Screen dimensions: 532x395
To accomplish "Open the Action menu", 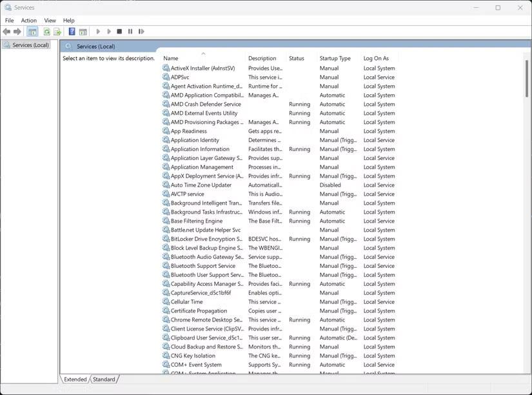I will click(x=28, y=20).
